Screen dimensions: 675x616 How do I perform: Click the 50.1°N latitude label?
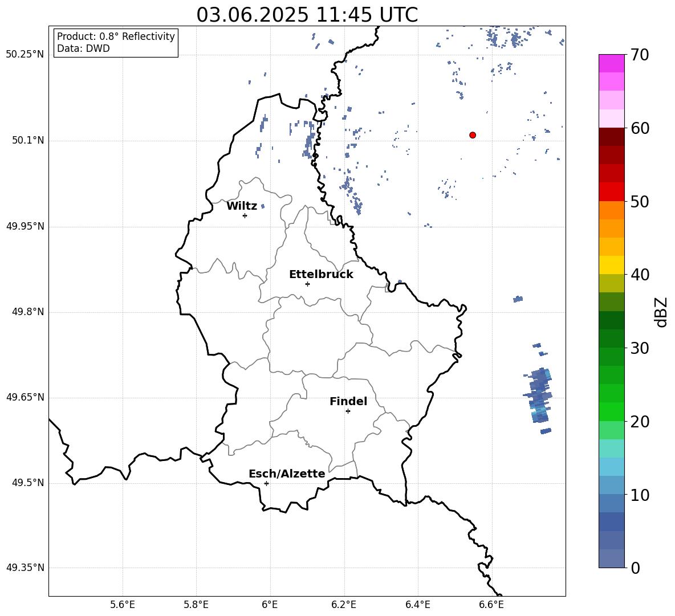pyautogui.click(x=29, y=140)
